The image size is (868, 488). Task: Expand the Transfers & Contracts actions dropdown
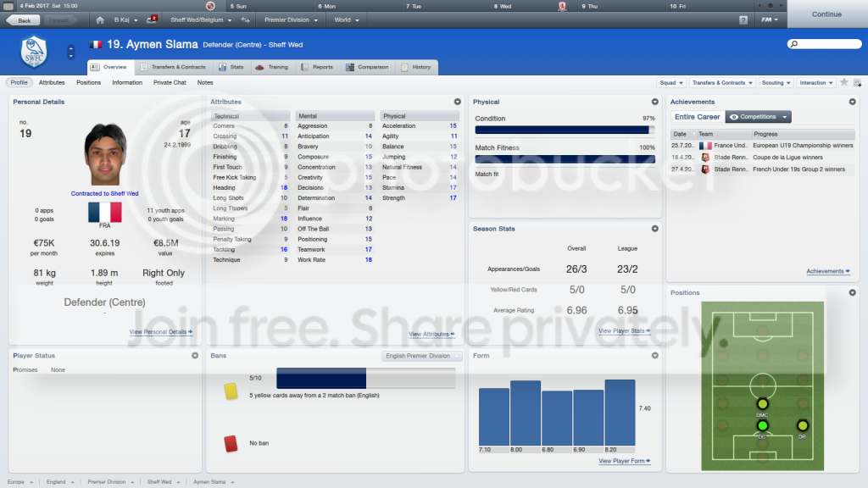tap(722, 83)
